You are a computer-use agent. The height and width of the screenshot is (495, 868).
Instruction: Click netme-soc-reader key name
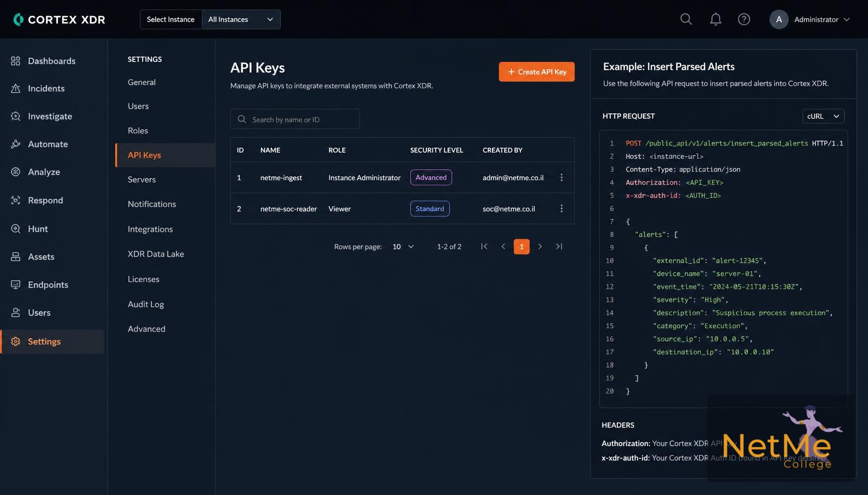pos(289,209)
